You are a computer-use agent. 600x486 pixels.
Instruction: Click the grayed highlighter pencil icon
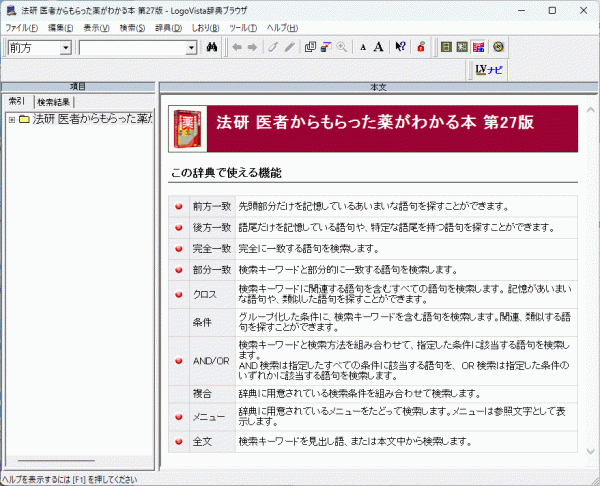290,47
